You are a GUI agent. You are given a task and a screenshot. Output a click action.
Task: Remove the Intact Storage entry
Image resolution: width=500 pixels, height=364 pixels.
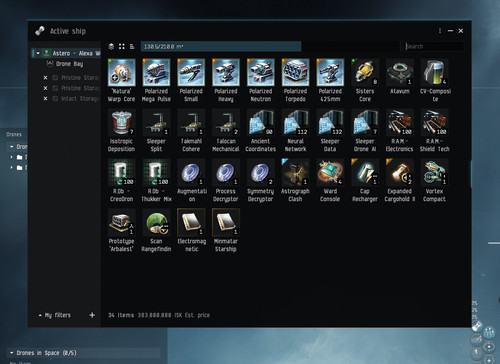46,99
